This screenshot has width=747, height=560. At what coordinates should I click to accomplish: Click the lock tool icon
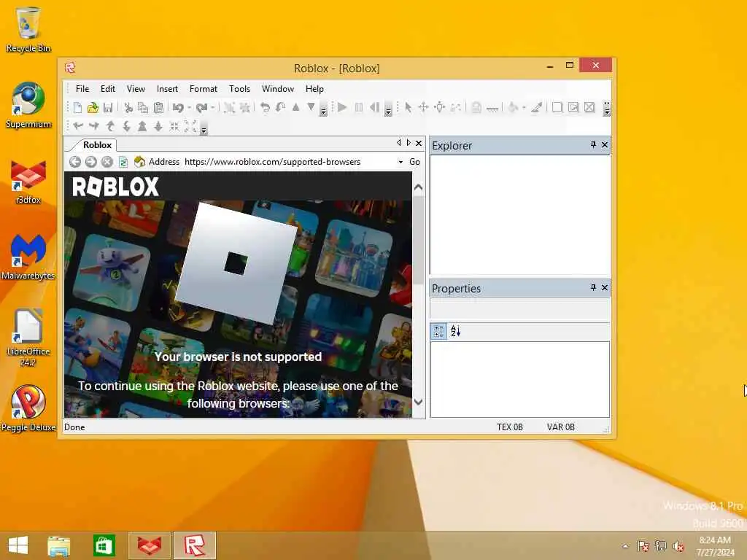(476, 107)
